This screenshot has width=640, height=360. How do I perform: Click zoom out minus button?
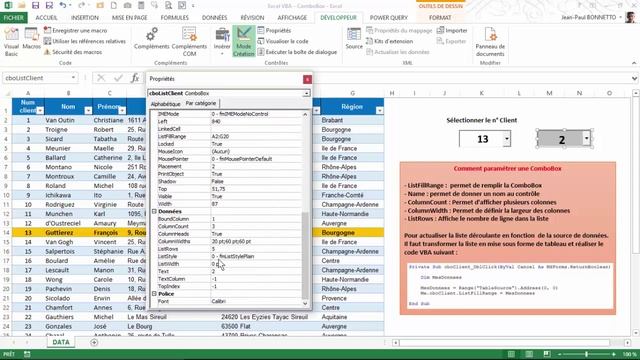pyautogui.click(x=560, y=354)
